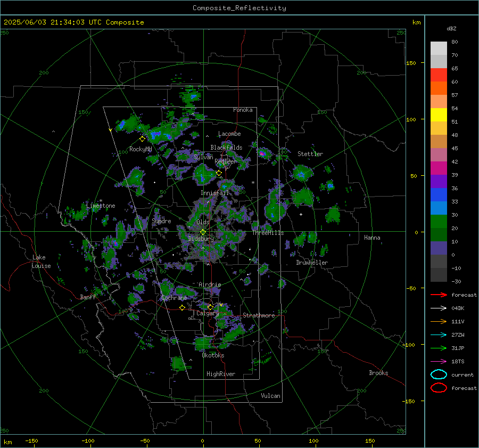479x448 pixels.
Task: Click the 18TS legend label
Action: pos(458,362)
